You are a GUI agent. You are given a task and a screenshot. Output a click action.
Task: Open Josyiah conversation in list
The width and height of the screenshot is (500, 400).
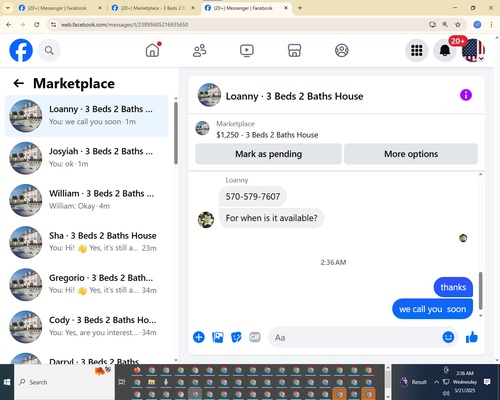(86, 158)
